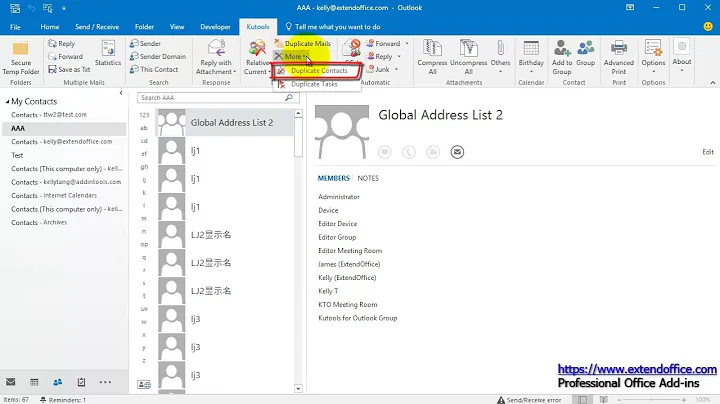Select Contacts - Internet Calendars
The height and width of the screenshot is (404, 720).
pyautogui.click(x=64, y=196)
